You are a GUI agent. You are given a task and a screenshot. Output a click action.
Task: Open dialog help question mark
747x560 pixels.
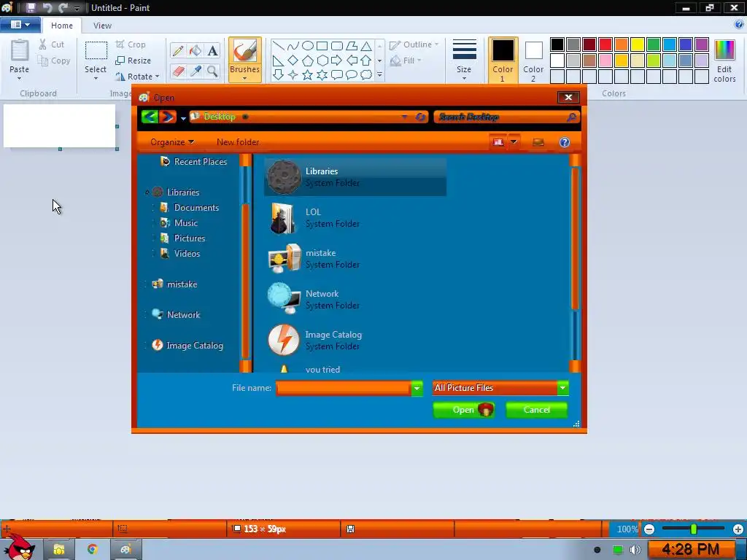coord(565,142)
